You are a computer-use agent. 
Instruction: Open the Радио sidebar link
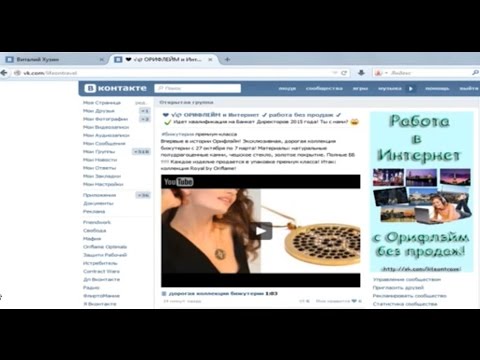(x=91, y=288)
